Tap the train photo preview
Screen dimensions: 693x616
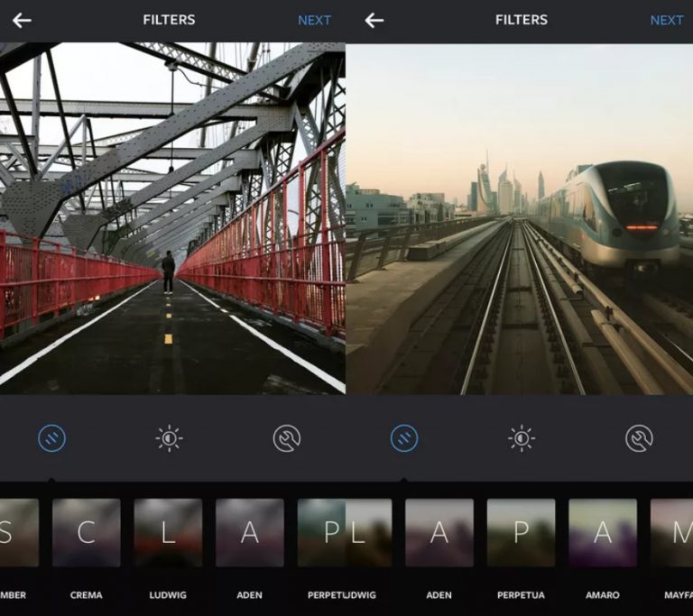coord(519,218)
